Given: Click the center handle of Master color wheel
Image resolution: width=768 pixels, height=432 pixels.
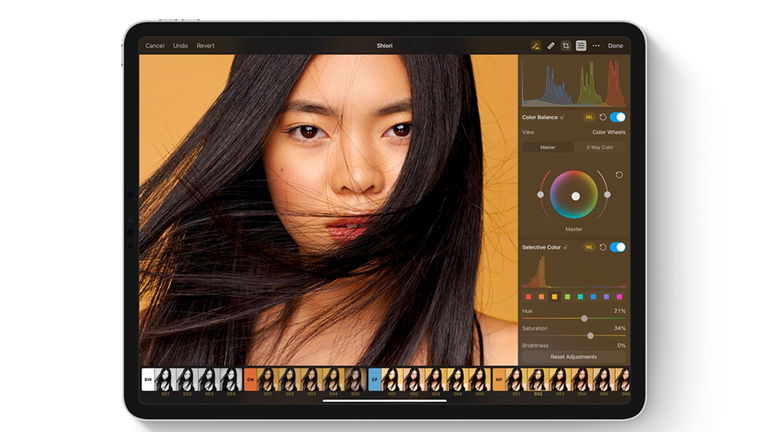Looking at the screenshot, I should click(576, 196).
